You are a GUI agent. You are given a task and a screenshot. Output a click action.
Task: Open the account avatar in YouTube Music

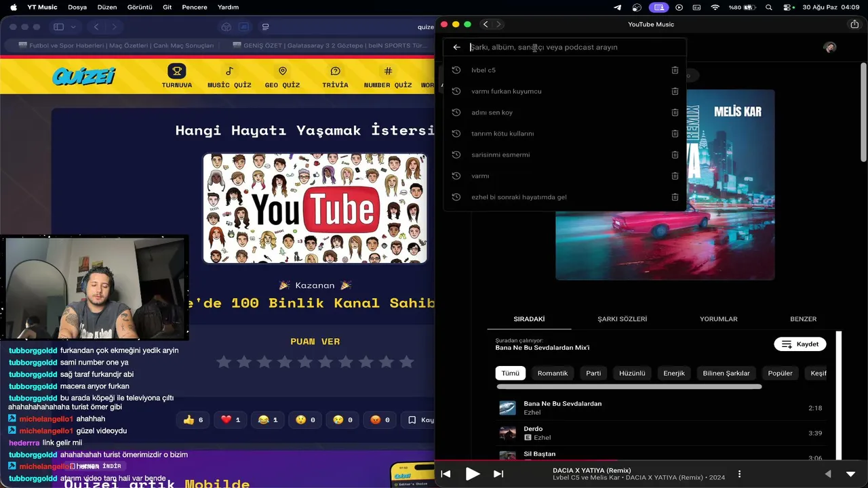pyautogui.click(x=830, y=47)
